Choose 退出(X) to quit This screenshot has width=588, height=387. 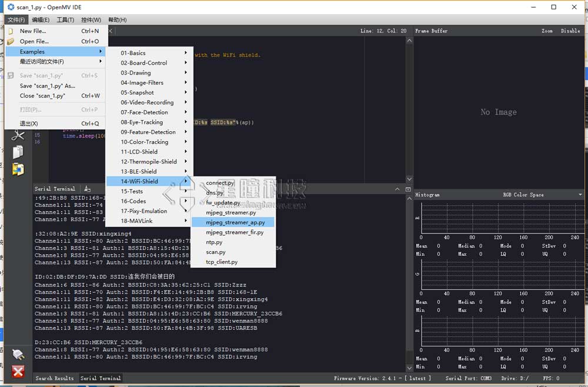coord(55,124)
